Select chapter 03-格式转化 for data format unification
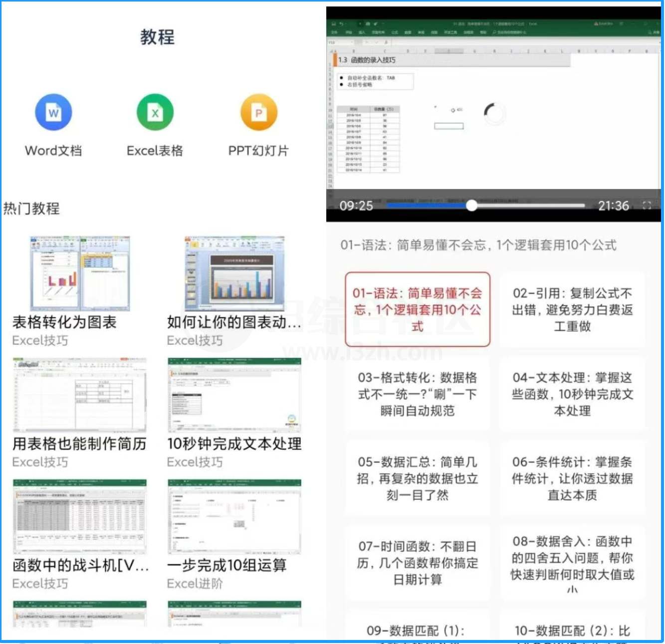The image size is (665, 644). click(x=418, y=394)
